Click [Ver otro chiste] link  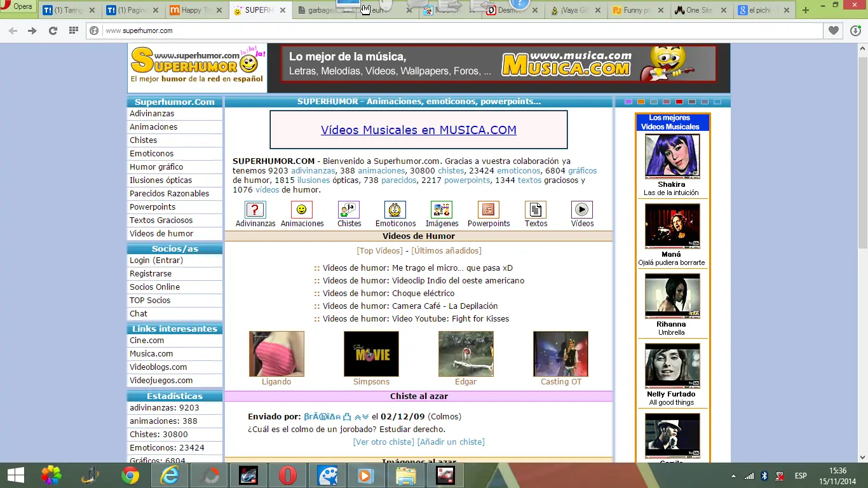(x=384, y=442)
